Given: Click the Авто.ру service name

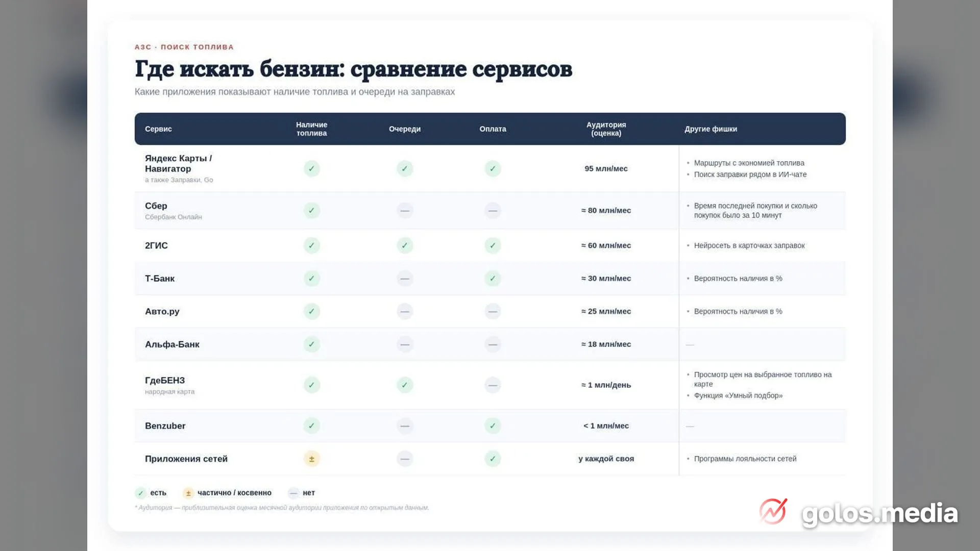Looking at the screenshot, I should 162,311.
